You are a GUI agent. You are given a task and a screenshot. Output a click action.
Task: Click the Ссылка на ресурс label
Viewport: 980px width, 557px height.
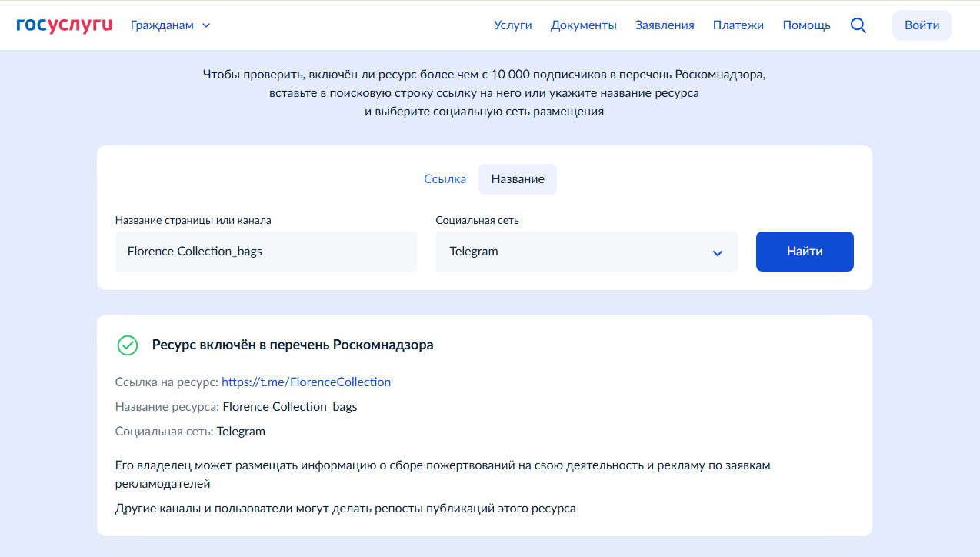click(167, 382)
